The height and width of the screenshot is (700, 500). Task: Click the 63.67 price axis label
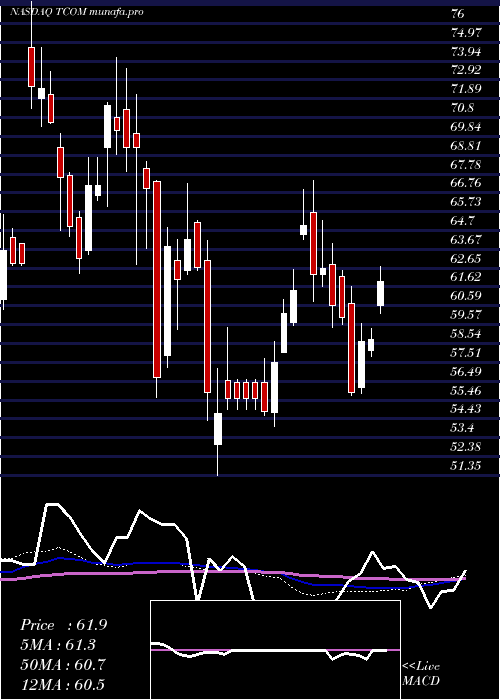point(467,240)
